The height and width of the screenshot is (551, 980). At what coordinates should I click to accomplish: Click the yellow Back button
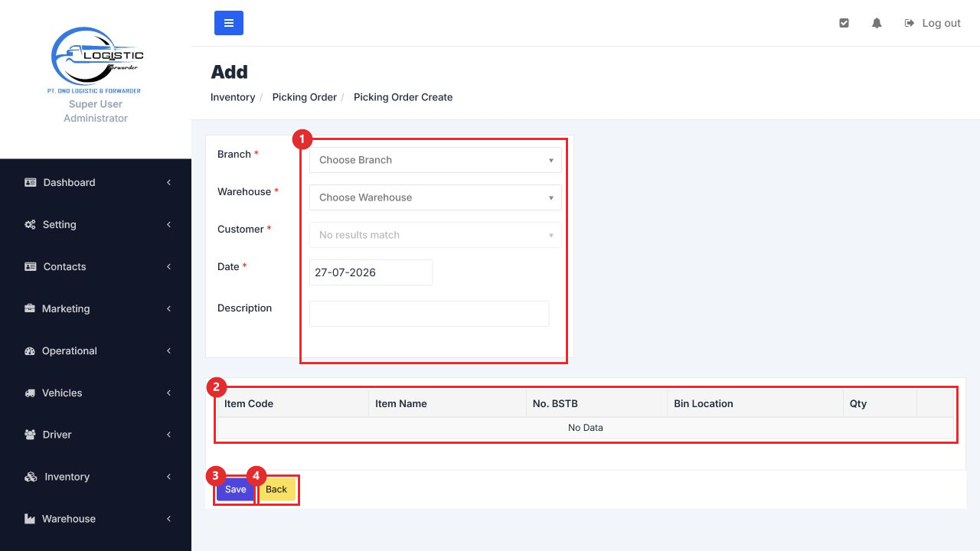[276, 490]
